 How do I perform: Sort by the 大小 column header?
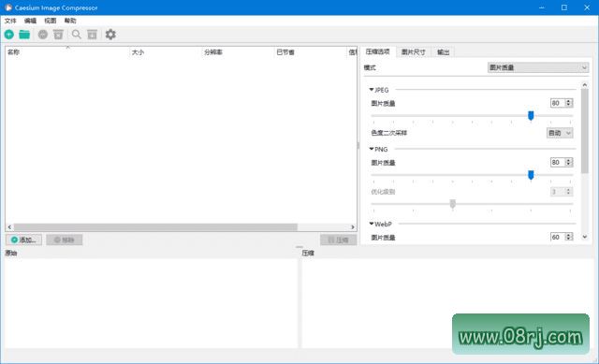pos(165,52)
